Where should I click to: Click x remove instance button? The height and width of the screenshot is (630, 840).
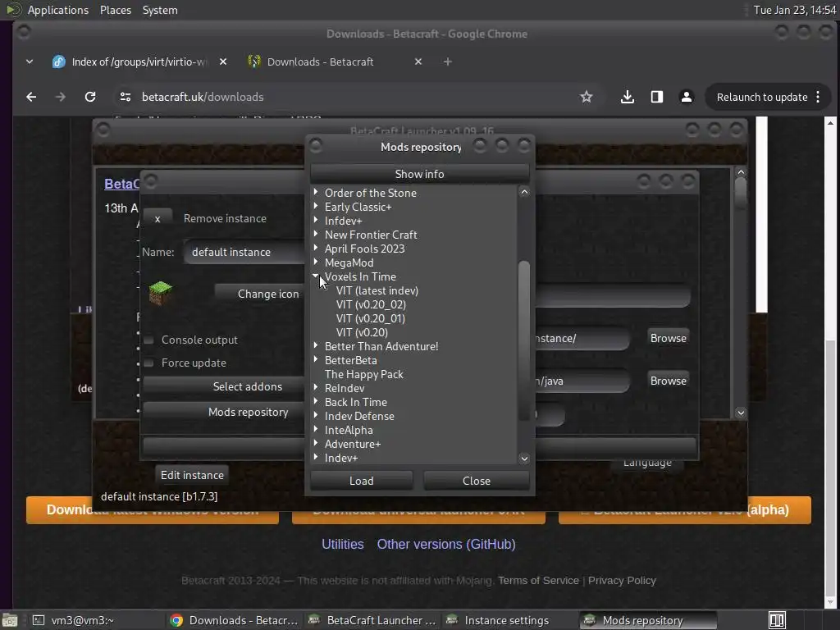(x=157, y=218)
